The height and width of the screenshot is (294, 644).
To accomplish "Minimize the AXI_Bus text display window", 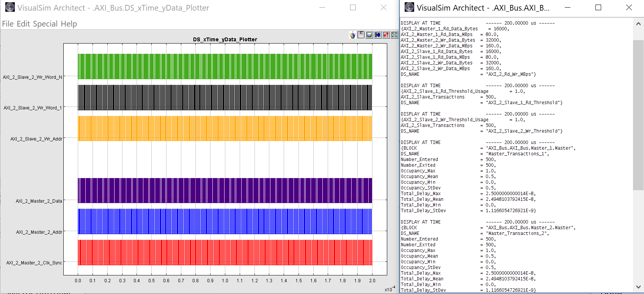I will [567, 8].
